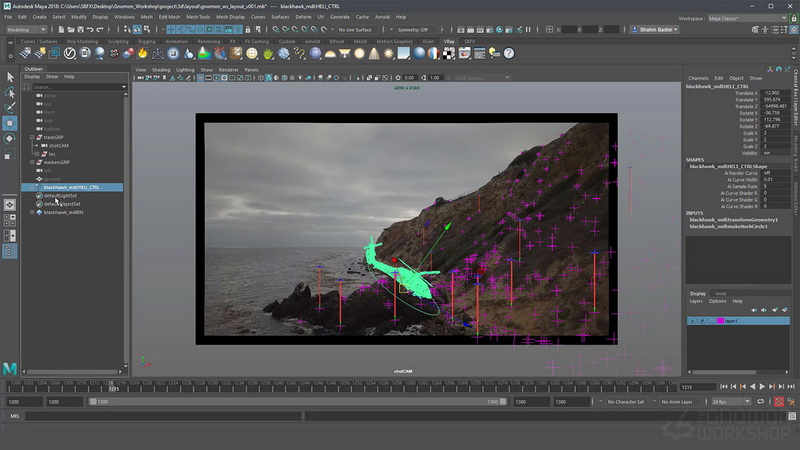Click the green grass shelf icon
Image resolution: width=800 pixels, height=450 pixels.
(268, 53)
